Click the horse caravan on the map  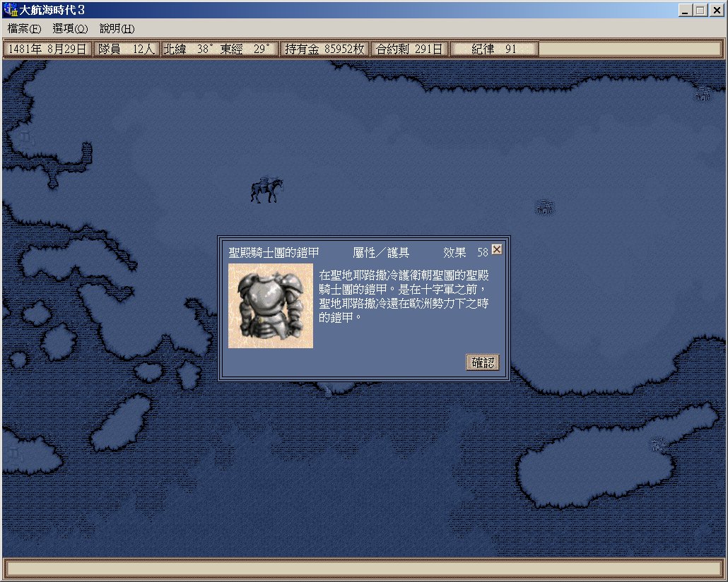click(x=266, y=190)
